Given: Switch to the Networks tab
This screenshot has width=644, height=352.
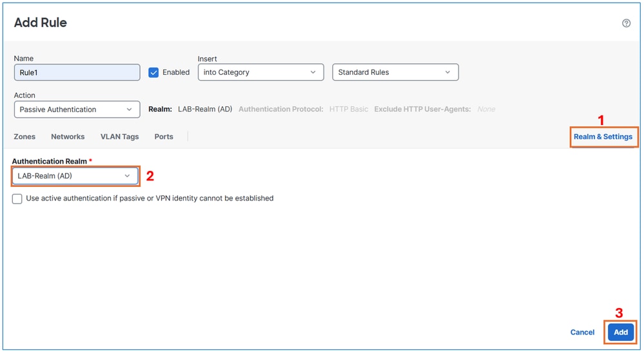Looking at the screenshot, I should (x=68, y=137).
